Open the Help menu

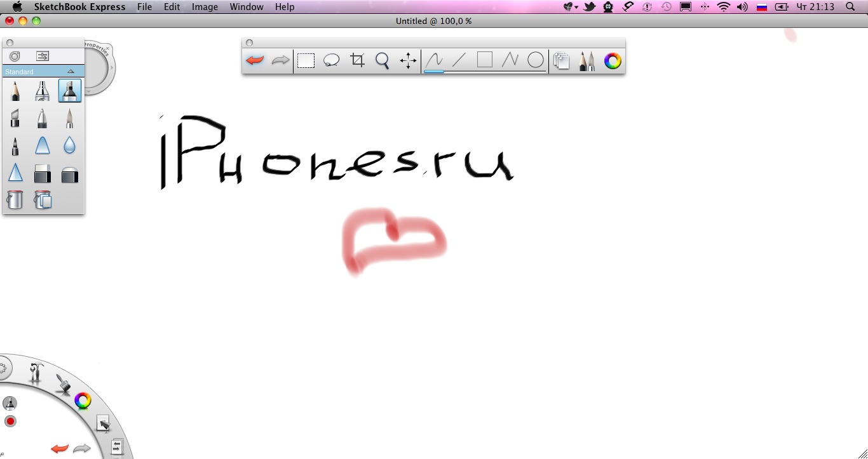[285, 7]
